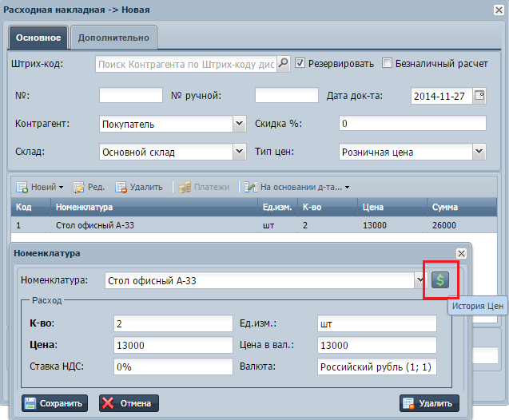Click the Цена в вал. field
Image resolution: width=509 pixels, height=420 pixels.
(x=377, y=345)
